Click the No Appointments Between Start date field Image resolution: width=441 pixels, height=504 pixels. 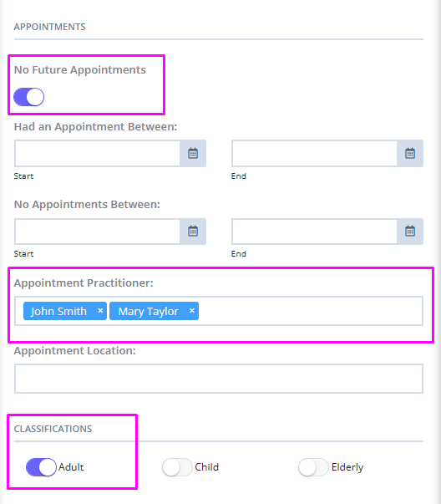(x=98, y=232)
